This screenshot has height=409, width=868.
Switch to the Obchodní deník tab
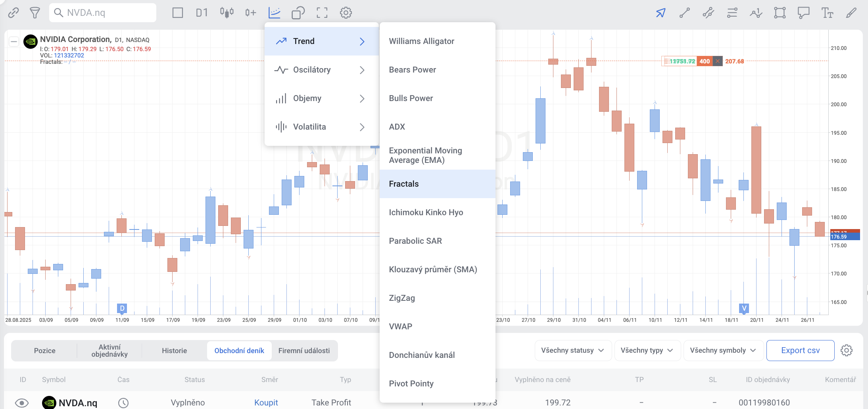[x=239, y=351]
